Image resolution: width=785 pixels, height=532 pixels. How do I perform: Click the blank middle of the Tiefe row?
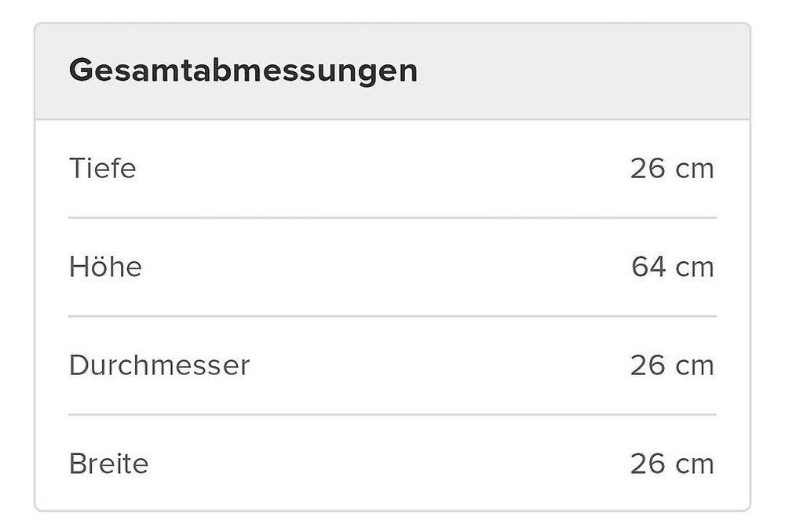(x=383, y=168)
